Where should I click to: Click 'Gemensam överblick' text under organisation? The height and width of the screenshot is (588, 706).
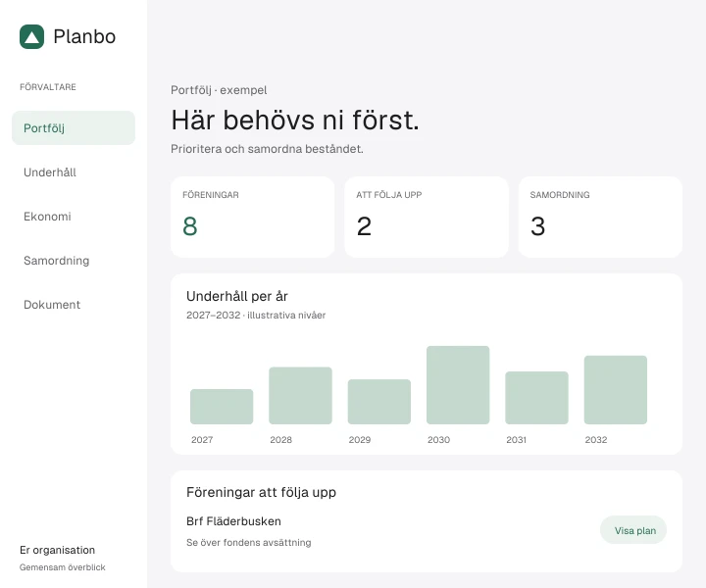62,567
